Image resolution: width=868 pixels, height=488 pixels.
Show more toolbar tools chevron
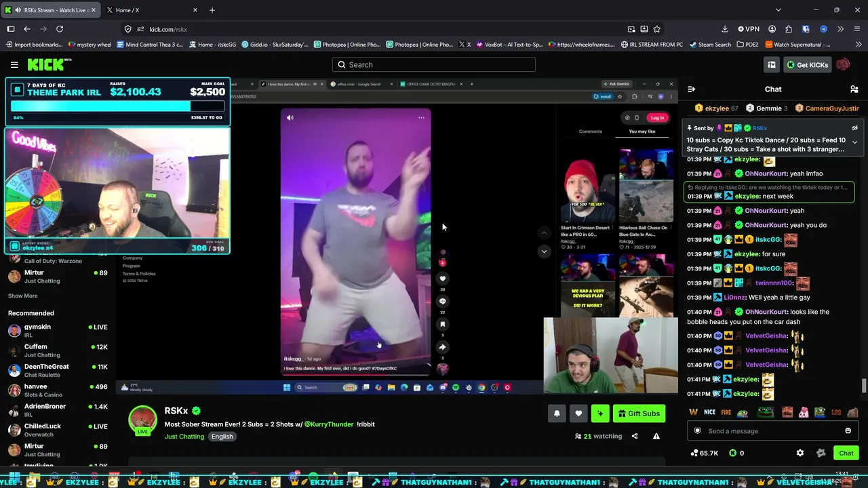click(x=840, y=29)
